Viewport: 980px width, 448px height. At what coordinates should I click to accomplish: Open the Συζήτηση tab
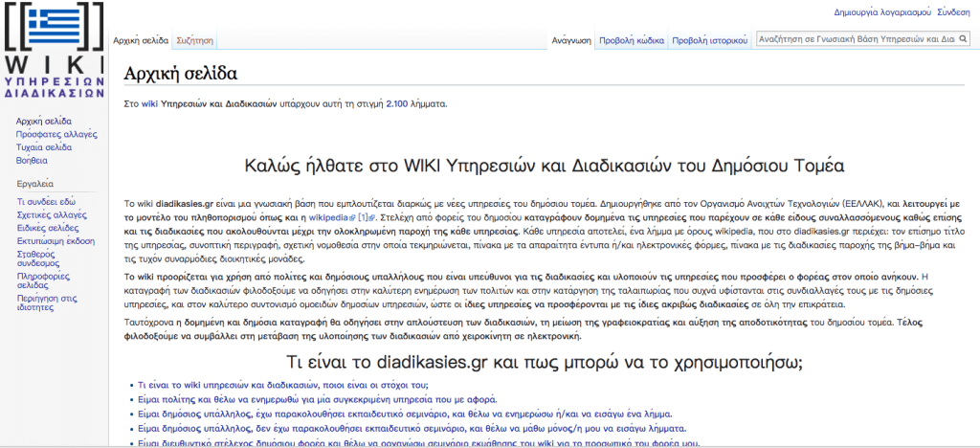click(x=195, y=41)
